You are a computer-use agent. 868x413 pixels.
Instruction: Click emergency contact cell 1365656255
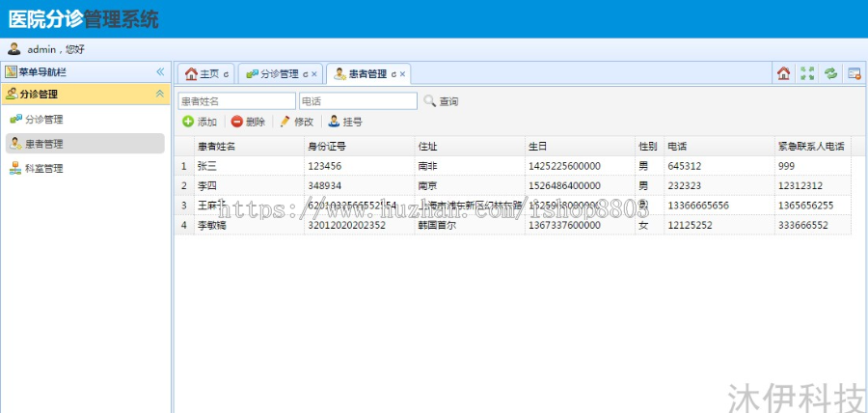(x=813, y=206)
